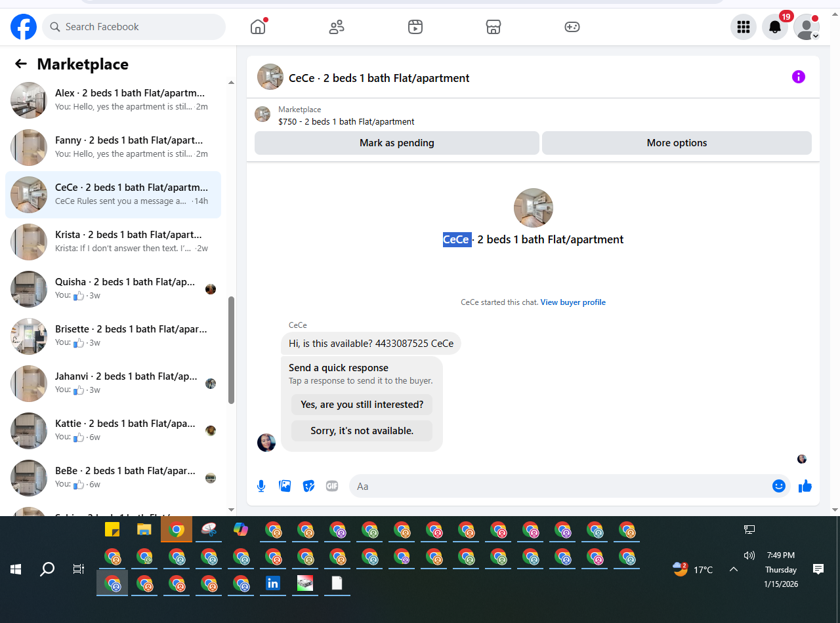Choose a sticker icon in composer
840x623 pixels.
(308, 486)
